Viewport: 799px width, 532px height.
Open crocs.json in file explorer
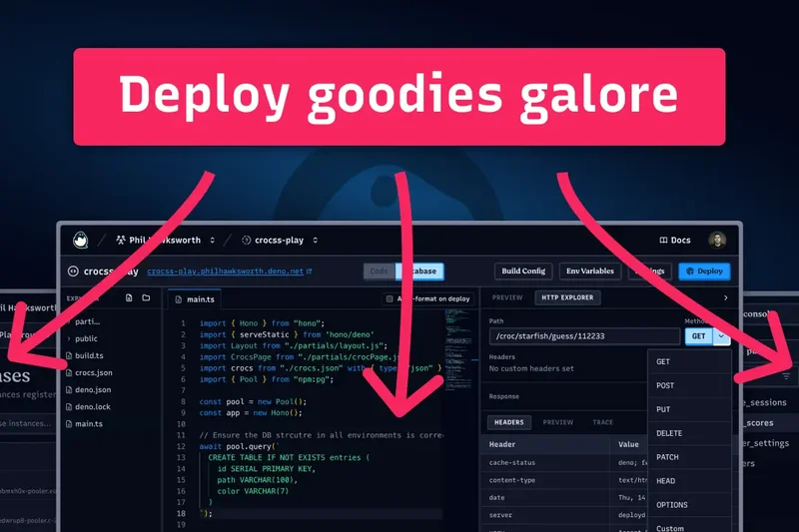click(89, 372)
